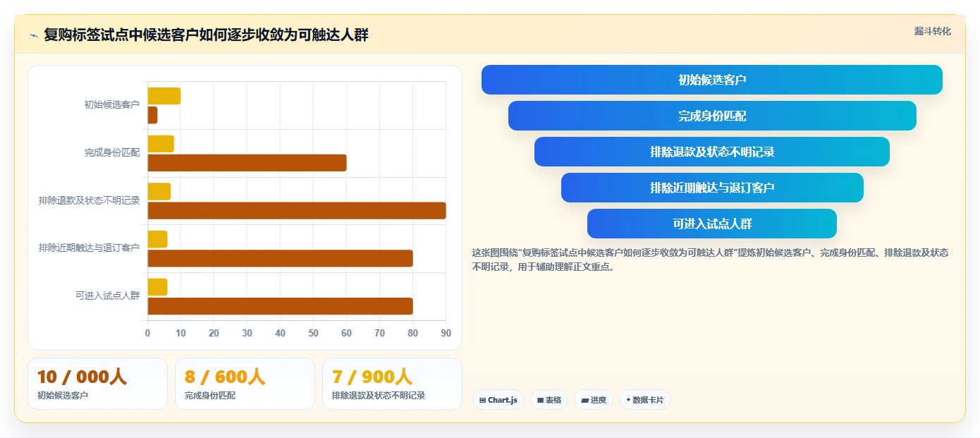The height and width of the screenshot is (438, 980).
Task: Click the 数据卡片 tag chip
Action: click(645, 400)
